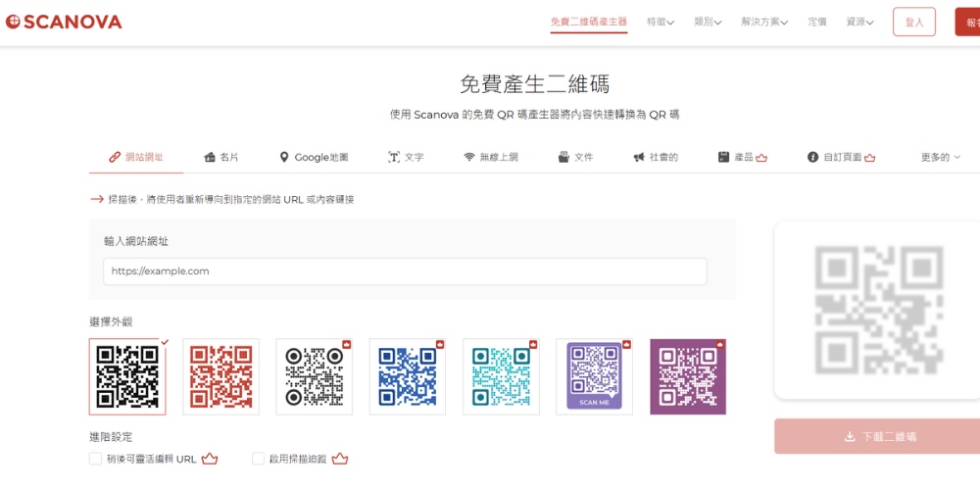Click the download icon in 下載二維碼 button
Image resolution: width=980 pixels, height=490 pixels.
point(850,436)
